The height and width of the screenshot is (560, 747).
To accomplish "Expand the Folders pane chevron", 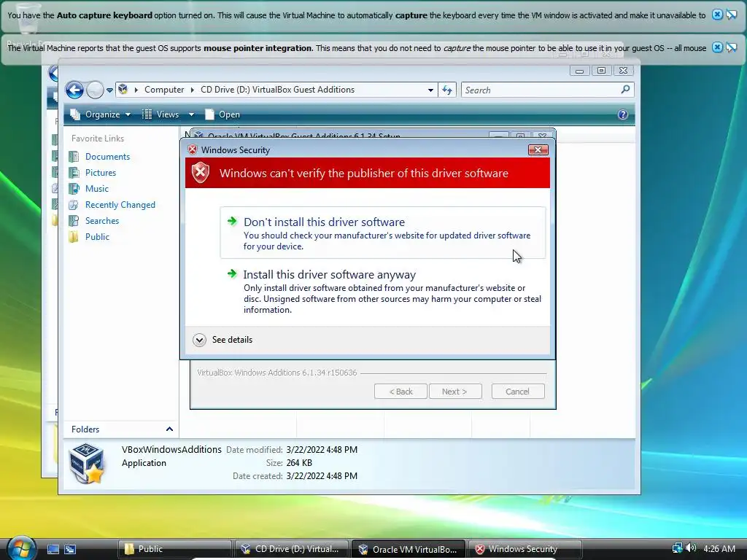I will tap(169, 429).
